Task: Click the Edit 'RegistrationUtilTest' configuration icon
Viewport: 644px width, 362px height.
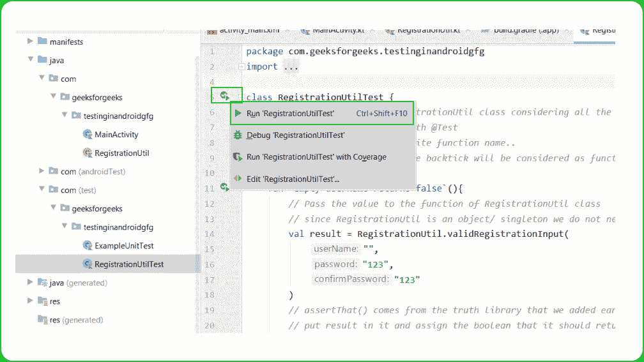Action: coord(238,179)
